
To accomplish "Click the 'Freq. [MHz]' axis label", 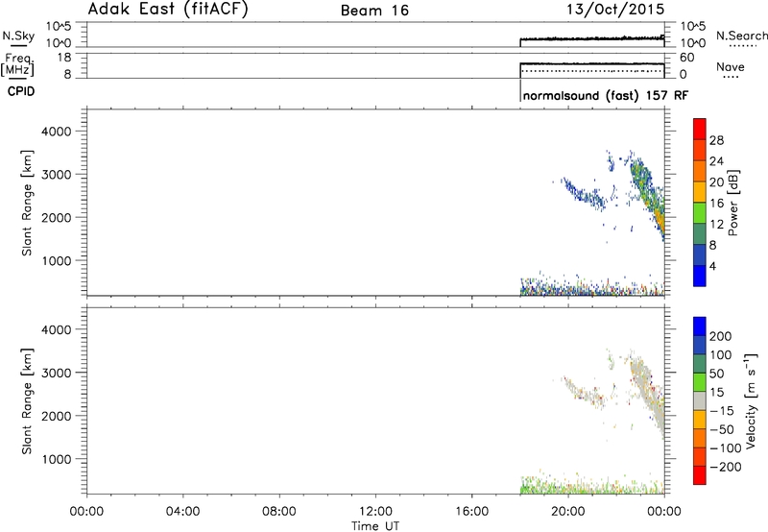I will click(17, 64).
